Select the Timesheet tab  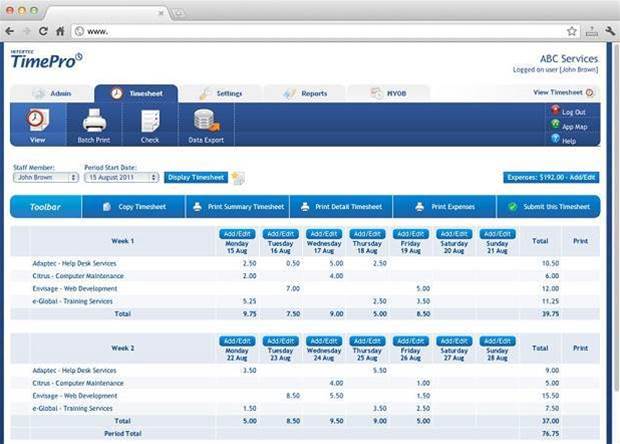pos(136,94)
